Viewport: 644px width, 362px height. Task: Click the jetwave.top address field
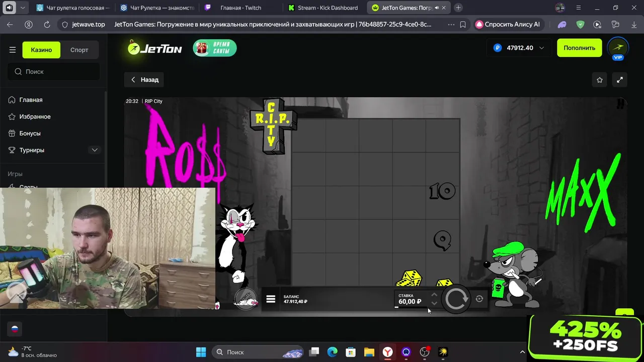88,24
